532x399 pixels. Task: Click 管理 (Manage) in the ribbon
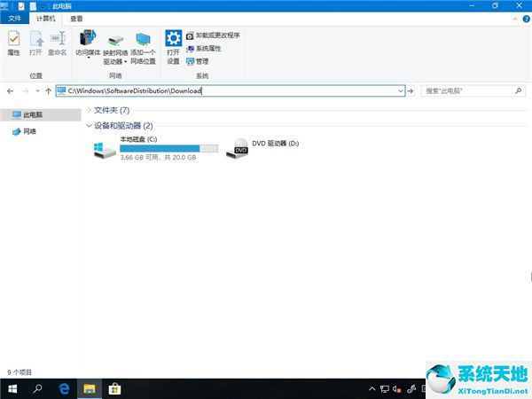[x=201, y=61]
